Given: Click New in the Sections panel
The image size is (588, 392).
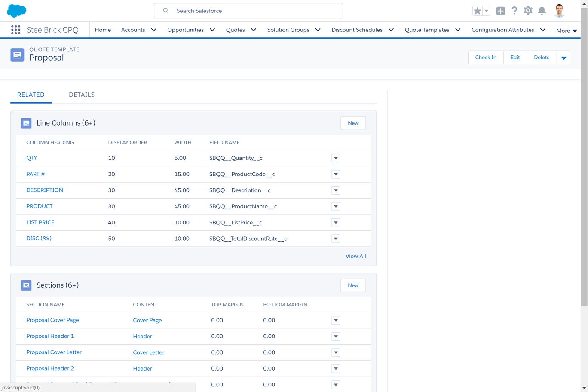Looking at the screenshot, I should pos(353,285).
